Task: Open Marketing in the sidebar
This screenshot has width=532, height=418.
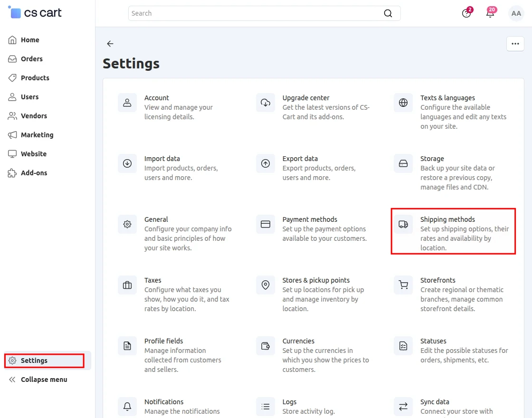Action: click(x=47, y=135)
